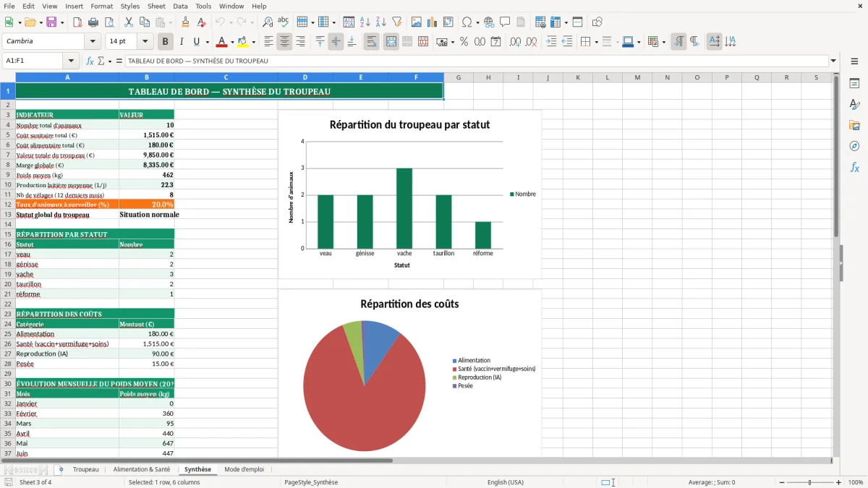Open Conditional Formatting dropdown arrow

point(663,42)
